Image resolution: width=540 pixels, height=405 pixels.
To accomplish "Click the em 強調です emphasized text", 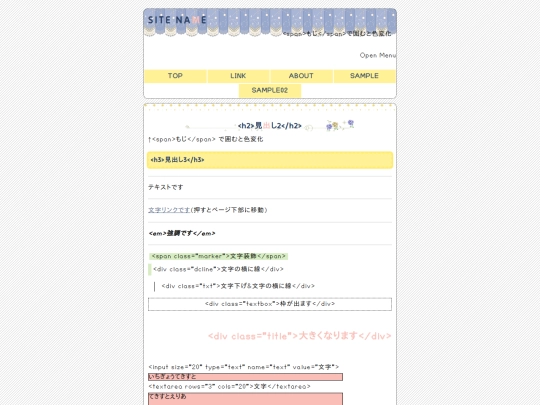I will click(182, 233).
